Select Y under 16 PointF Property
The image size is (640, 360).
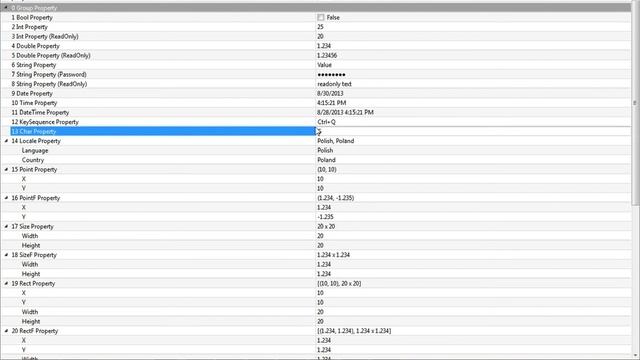[x=316, y=217]
